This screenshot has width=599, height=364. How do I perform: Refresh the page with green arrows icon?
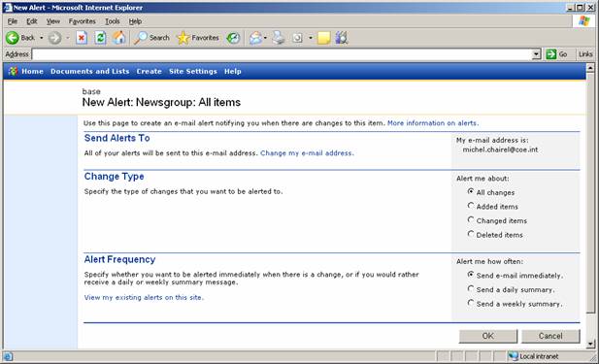[x=100, y=38]
